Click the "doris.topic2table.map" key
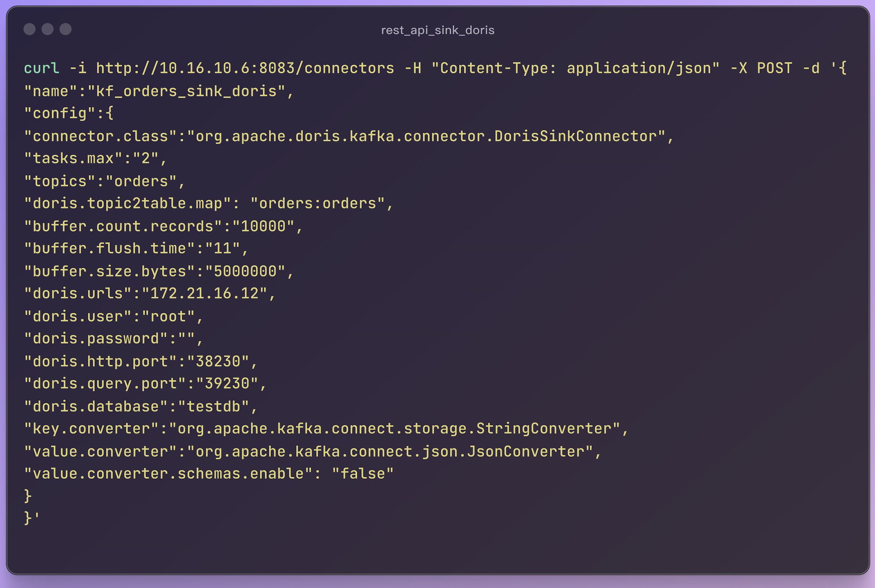This screenshot has width=875, height=588. tap(128, 203)
